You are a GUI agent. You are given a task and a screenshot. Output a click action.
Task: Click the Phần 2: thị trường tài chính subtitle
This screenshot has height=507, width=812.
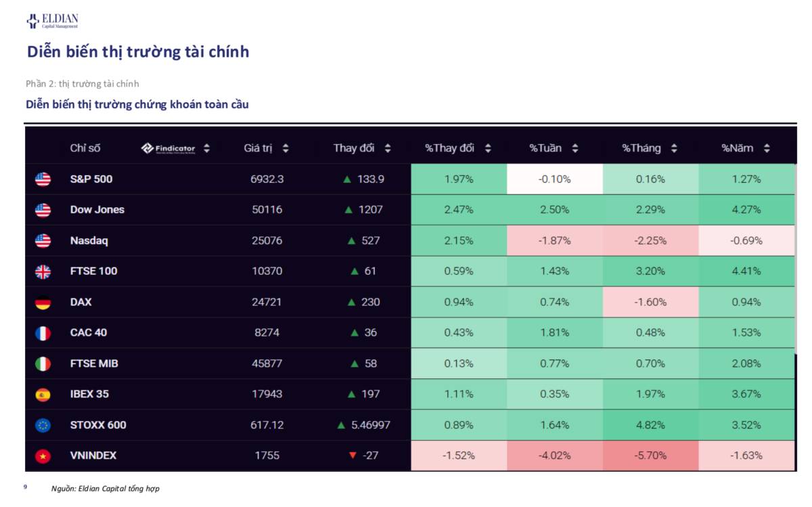82,84
